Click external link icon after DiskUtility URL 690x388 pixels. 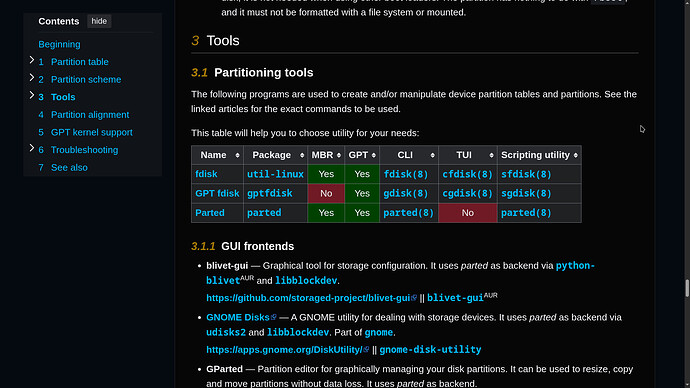366,349
